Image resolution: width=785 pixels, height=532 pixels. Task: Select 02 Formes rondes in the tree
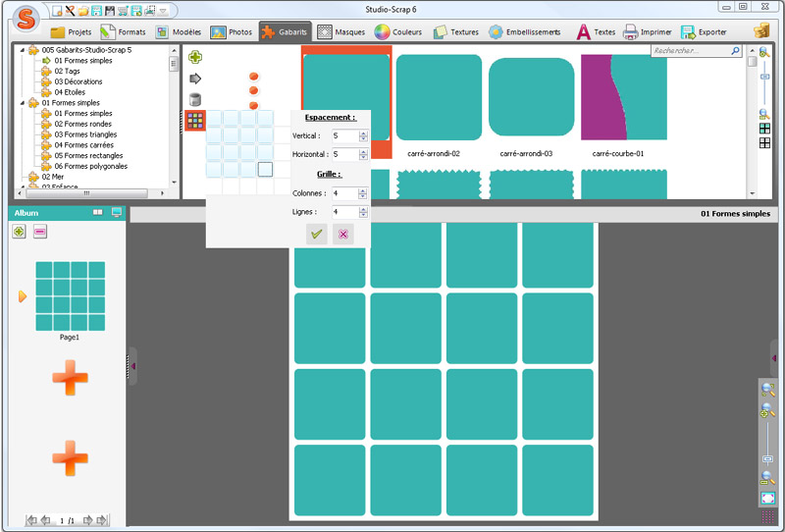click(x=83, y=124)
